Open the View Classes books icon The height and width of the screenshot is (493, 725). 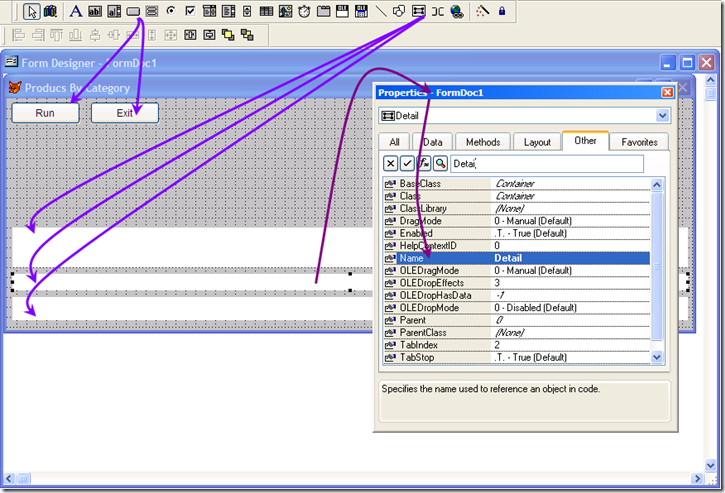[50, 11]
